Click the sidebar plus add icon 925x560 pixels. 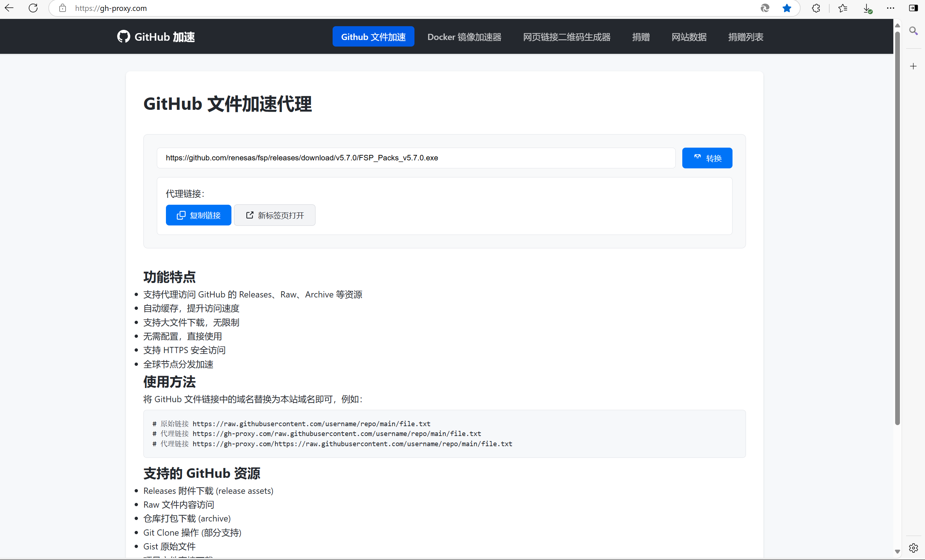click(x=913, y=67)
